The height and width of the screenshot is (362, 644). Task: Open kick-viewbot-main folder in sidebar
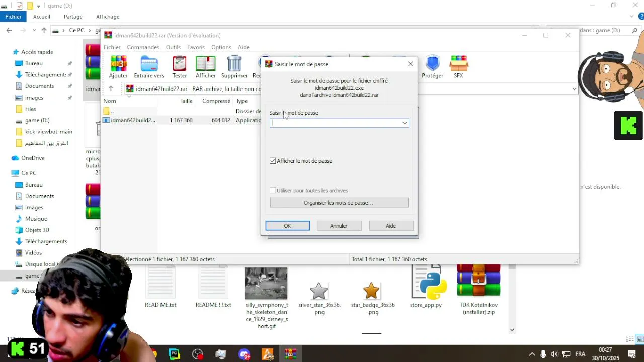coord(48,132)
